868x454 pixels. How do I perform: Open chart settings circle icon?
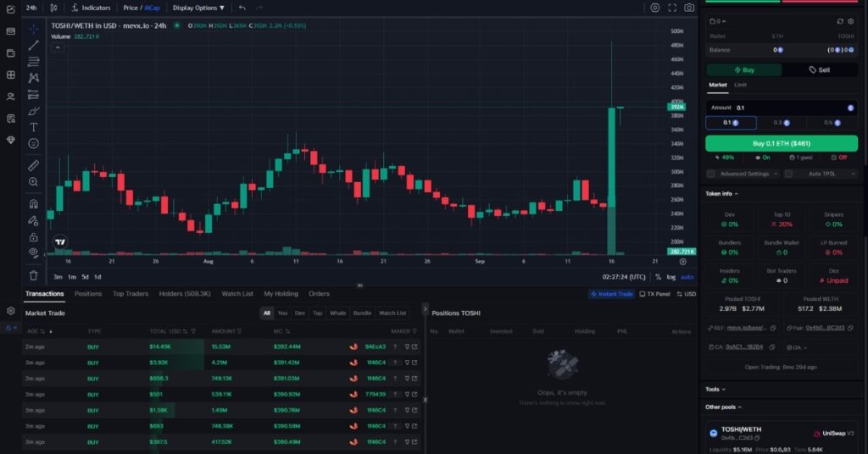(655, 8)
